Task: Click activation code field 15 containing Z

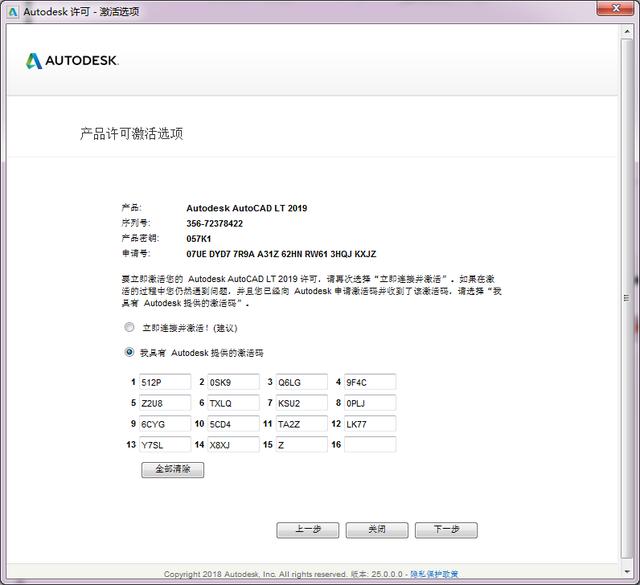Action: [302, 445]
